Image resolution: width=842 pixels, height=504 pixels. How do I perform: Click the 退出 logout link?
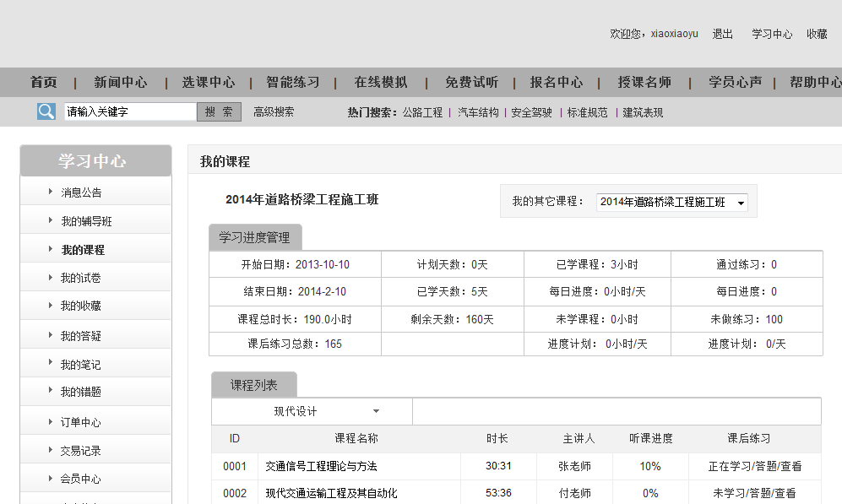tap(722, 34)
